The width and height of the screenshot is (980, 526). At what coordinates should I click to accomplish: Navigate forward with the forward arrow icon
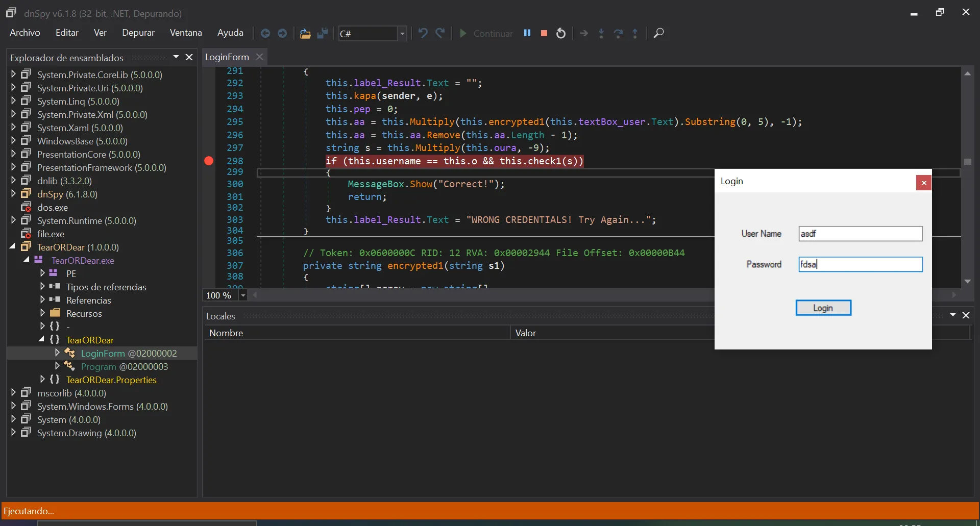coord(282,33)
